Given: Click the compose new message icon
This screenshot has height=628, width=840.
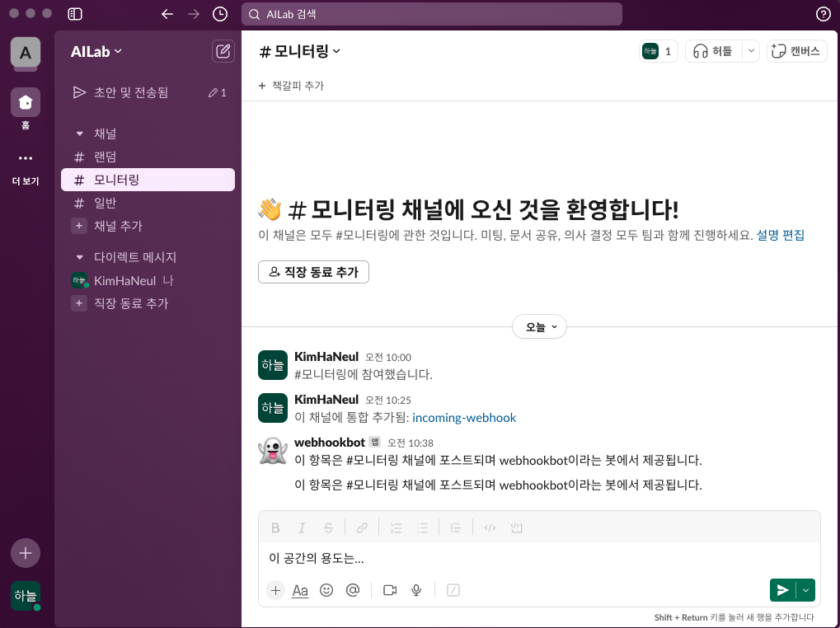Looking at the screenshot, I should point(223,51).
